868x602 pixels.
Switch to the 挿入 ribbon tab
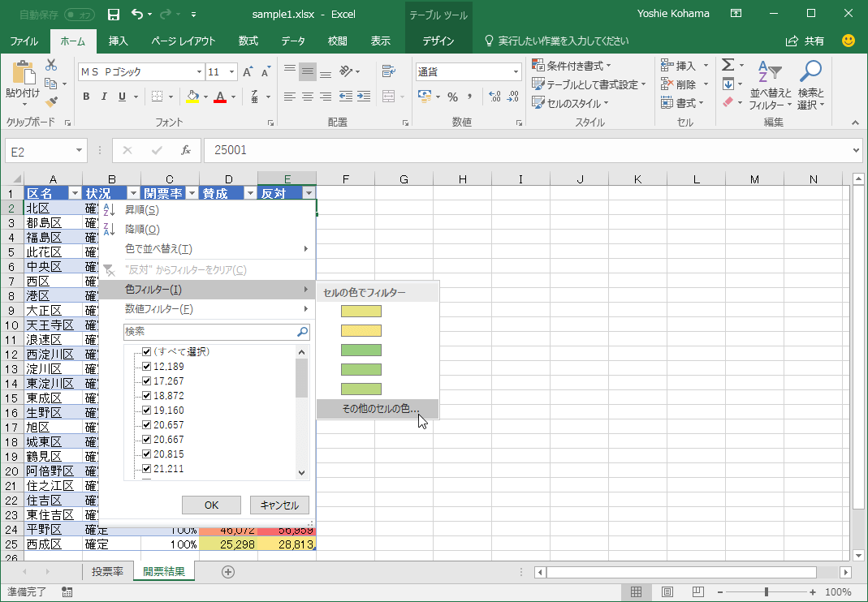point(119,41)
